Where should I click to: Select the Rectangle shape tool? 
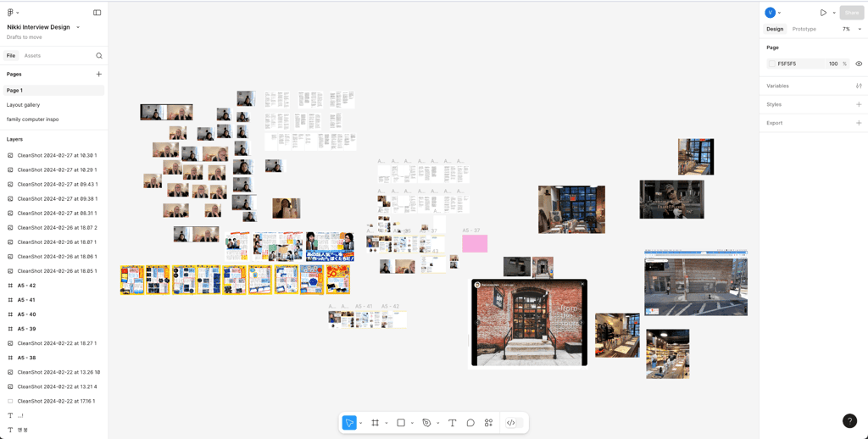[401, 423]
